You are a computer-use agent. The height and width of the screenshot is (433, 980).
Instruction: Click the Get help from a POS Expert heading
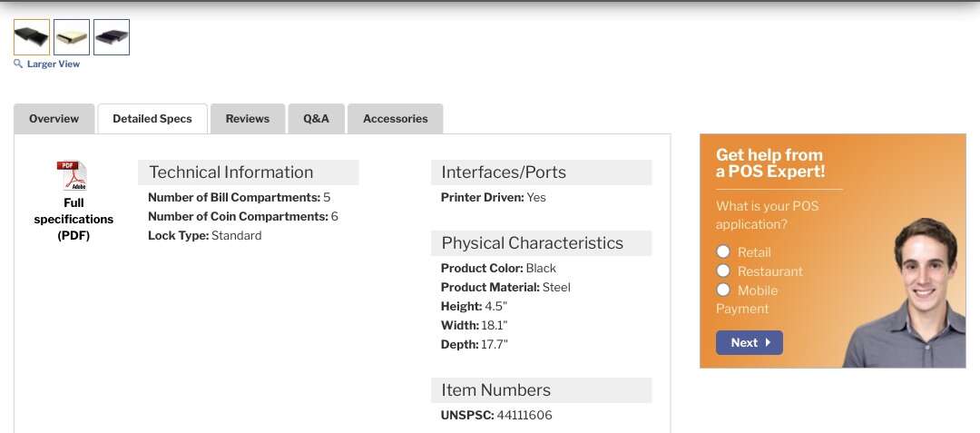pyautogui.click(x=769, y=162)
